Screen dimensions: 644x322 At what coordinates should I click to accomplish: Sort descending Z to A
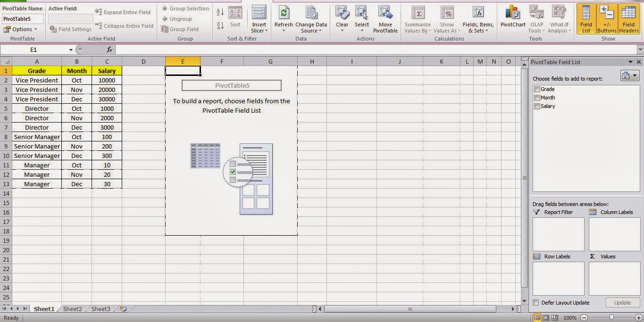click(220, 25)
